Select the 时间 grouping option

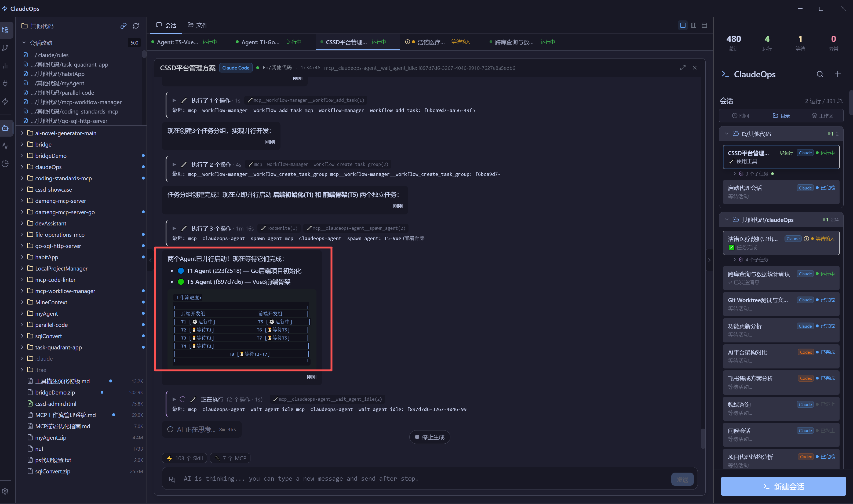[740, 116]
